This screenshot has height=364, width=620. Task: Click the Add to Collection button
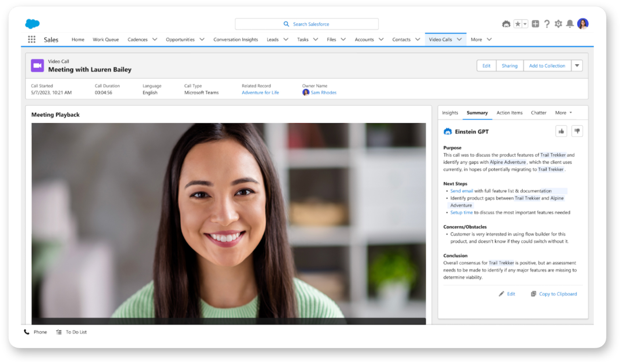pyautogui.click(x=547, y=66)
